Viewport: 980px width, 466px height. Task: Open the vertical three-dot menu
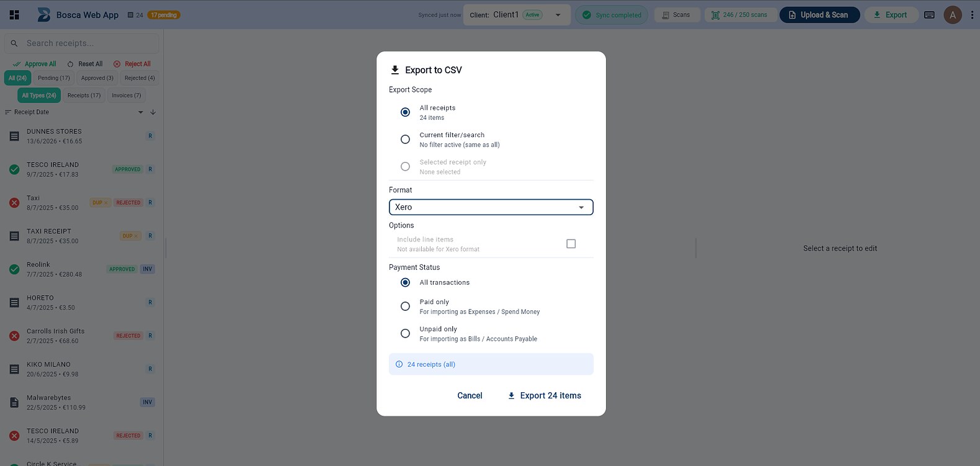pos(972,15)
